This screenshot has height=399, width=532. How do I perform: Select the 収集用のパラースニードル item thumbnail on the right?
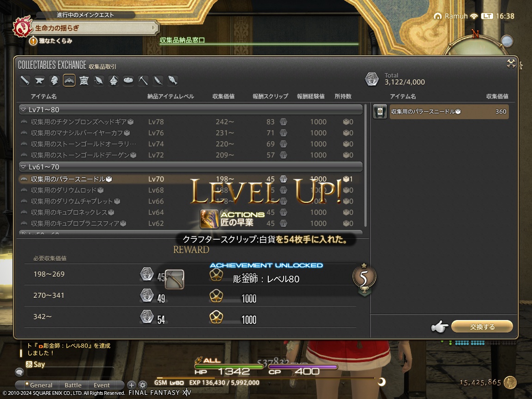pos(380,111)
